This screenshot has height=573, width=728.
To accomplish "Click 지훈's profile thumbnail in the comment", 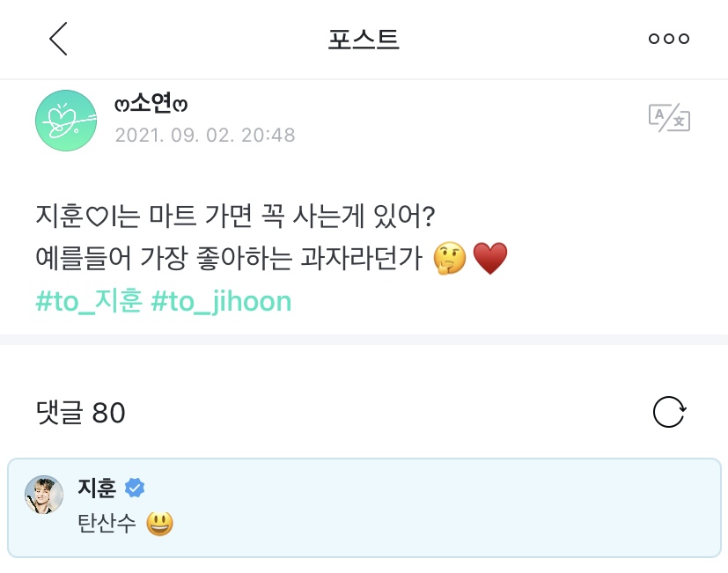I will pyautogui.click(x=44, y=495).
